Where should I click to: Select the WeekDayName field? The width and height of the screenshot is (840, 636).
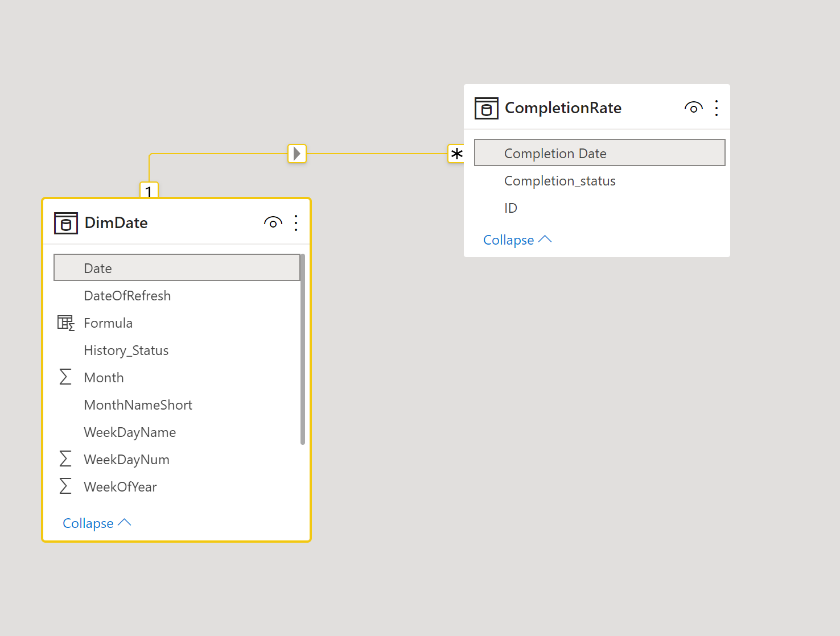point(130,432)
